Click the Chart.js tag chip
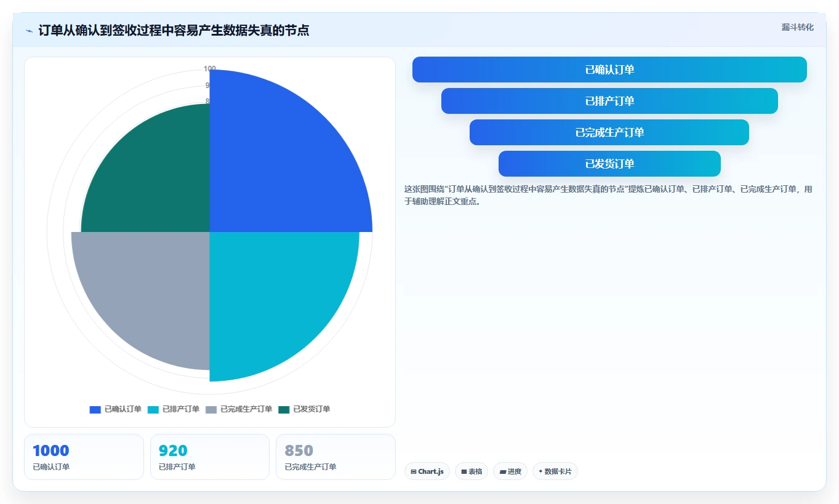839x504 pixels. coord(427,471)
